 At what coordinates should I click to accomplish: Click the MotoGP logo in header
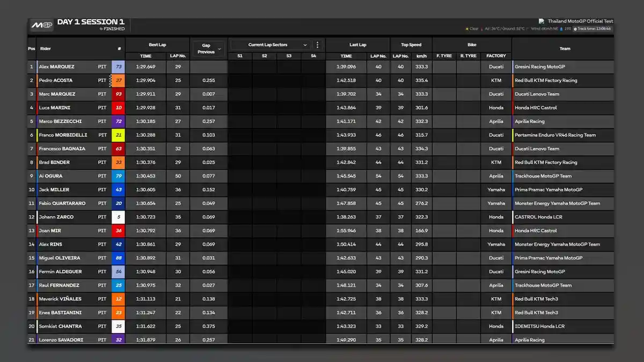tap(41, 25)
